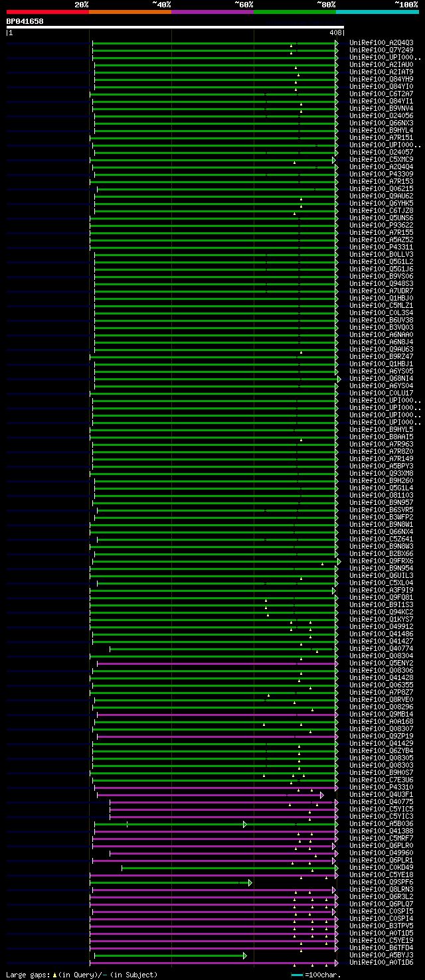Select the UniRef100_P43311 label

tap(381, 247)
